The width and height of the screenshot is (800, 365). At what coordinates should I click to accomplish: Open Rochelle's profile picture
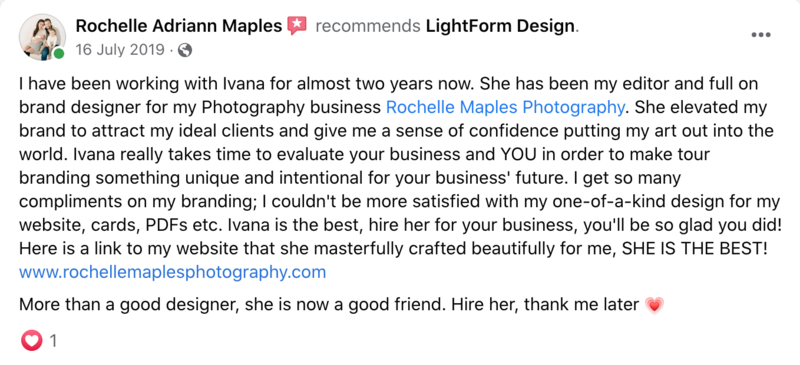(42, 37)
